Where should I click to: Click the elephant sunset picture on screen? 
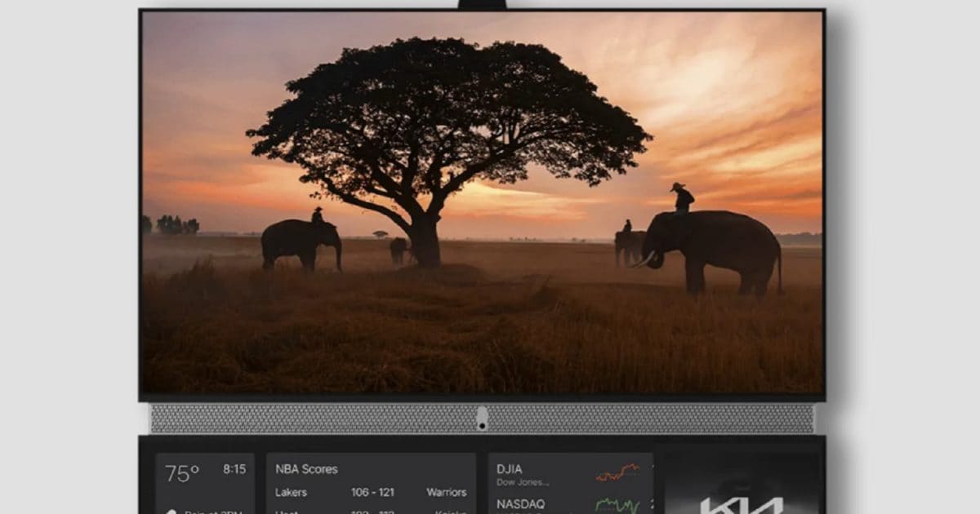[482, 202]
